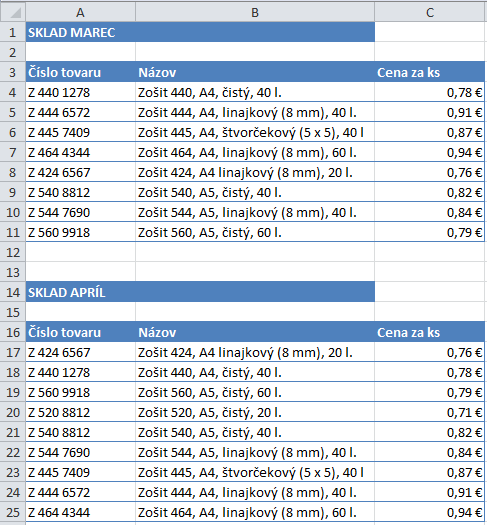
Task: Click Cena za ks header in row 16
Action: [x=430, y=332]
